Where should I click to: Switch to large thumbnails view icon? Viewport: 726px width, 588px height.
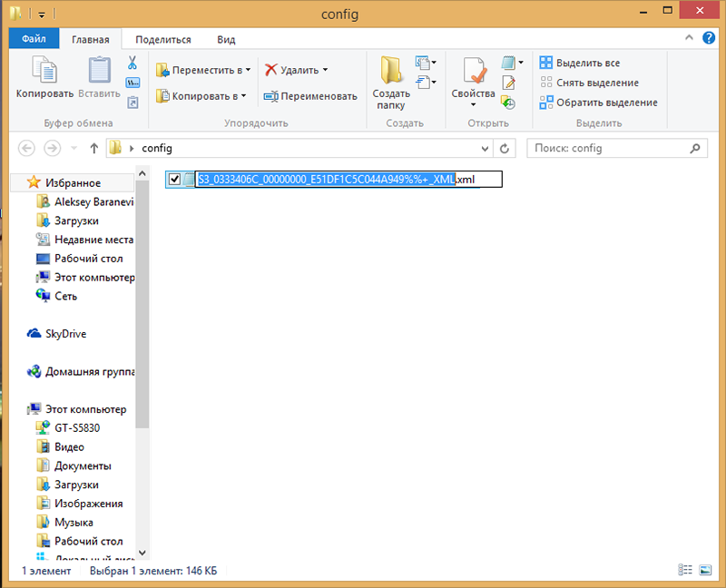pos(706,571)
